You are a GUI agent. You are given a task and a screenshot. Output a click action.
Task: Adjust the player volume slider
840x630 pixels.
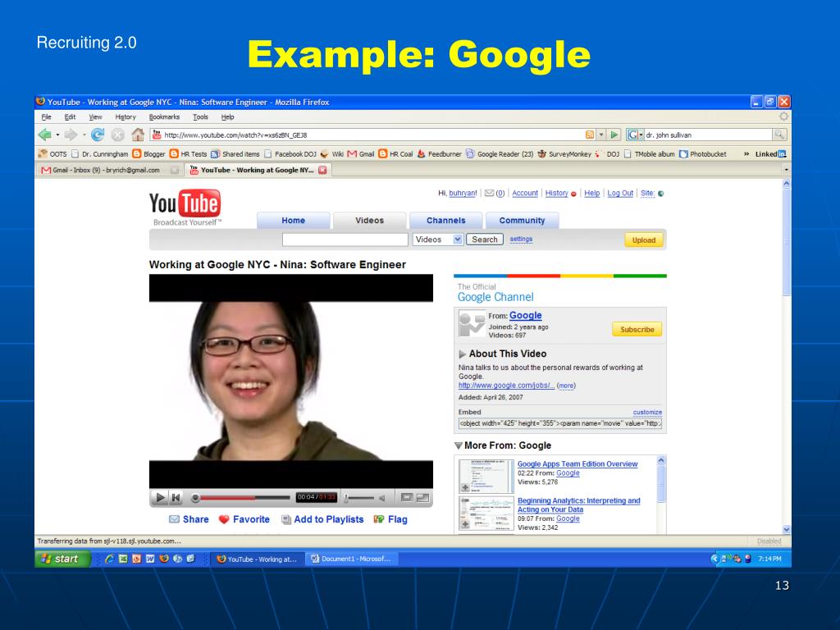[359, 498]
